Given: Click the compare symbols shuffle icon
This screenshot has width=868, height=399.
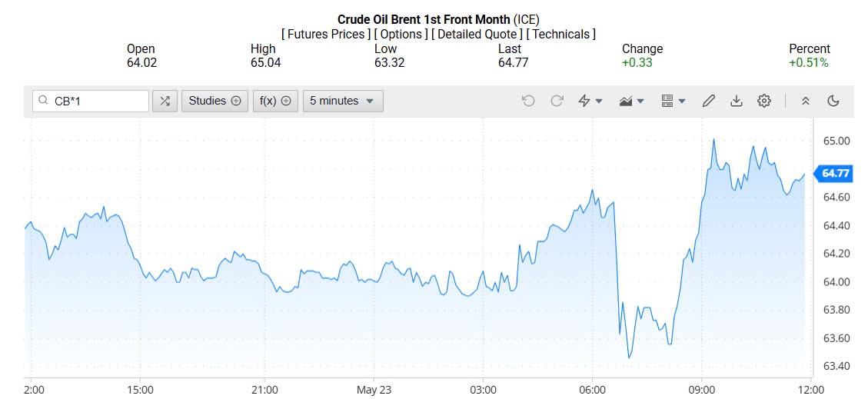Looking at the screenshot, I should point(165,101).
